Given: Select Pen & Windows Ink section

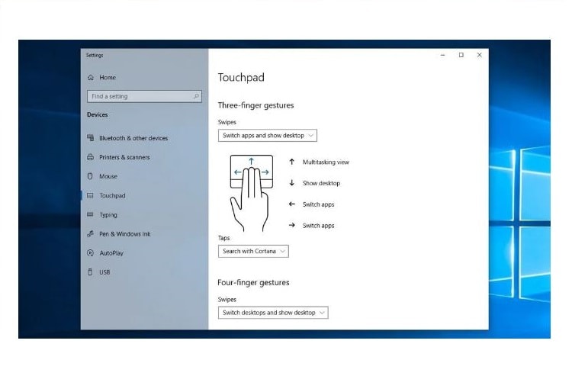Looking at the screenshot, I should (124, 234).
